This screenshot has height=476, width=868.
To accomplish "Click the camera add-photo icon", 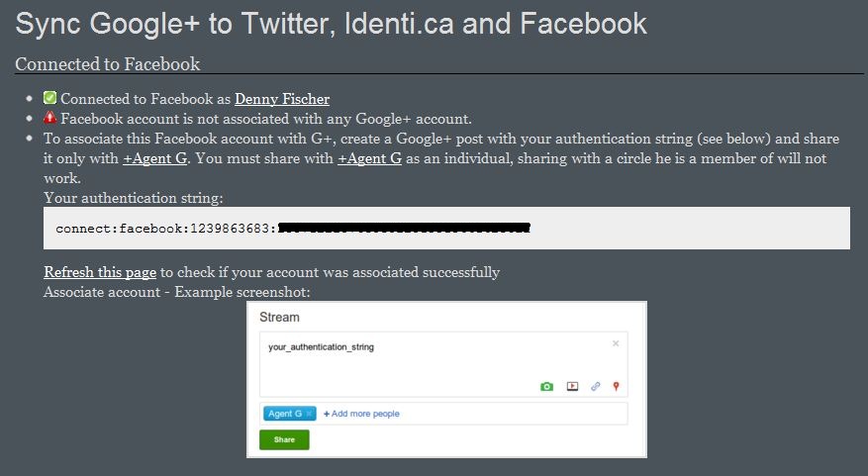I will pos(546,386).
